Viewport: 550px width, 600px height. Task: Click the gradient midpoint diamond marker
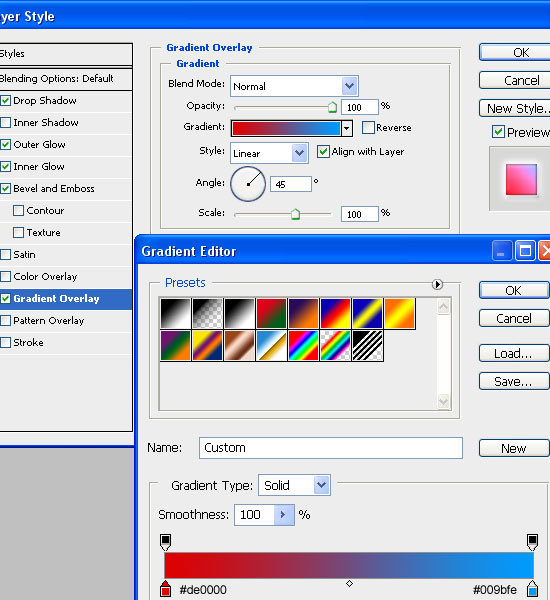tap(349, 584)
